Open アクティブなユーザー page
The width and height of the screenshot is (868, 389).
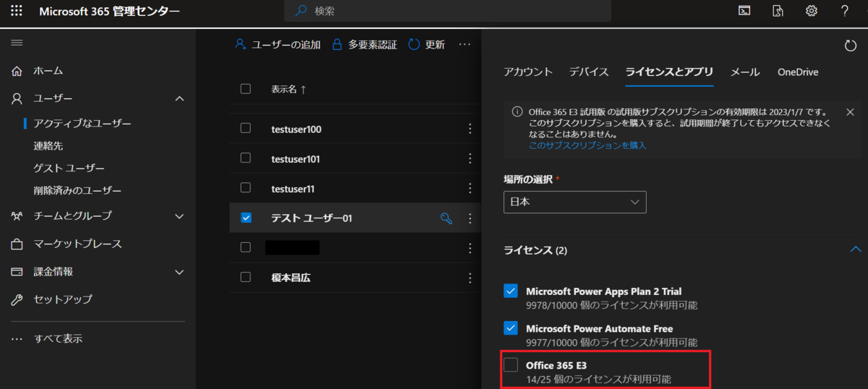pyautogui.click(x=82, y=124)
